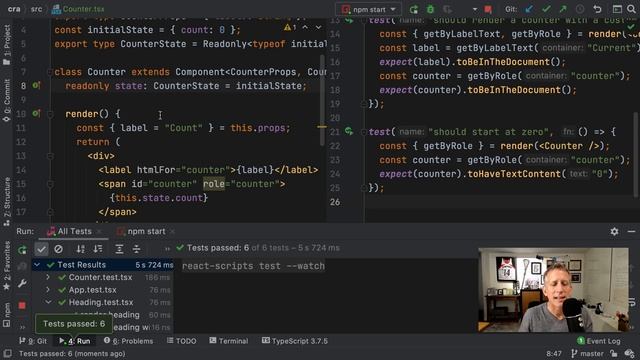The image size is (640, 360).
Task: Hide the Run tool window minus button
Action: coord(631,231)
